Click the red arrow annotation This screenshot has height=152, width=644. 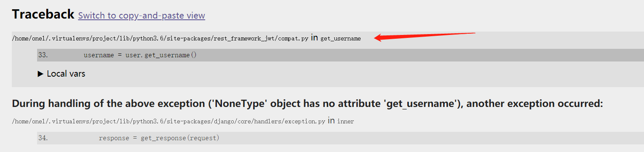pos(425,36)
